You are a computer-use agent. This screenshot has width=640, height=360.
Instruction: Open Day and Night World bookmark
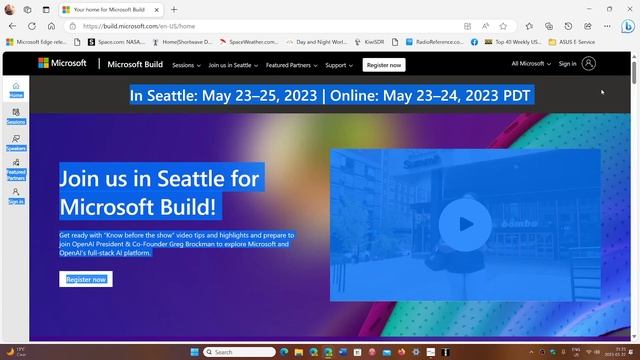click(x=317, y=42)
